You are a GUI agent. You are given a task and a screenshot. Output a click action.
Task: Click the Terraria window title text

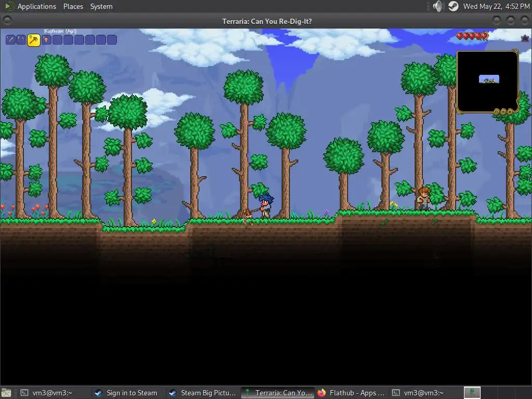click(267, 21)
